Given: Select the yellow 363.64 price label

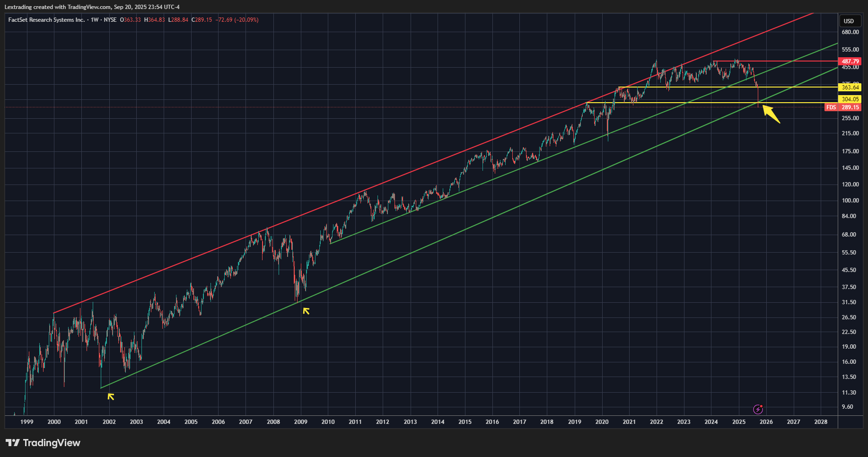Looking at the screenshot, I should click(850, 88).
